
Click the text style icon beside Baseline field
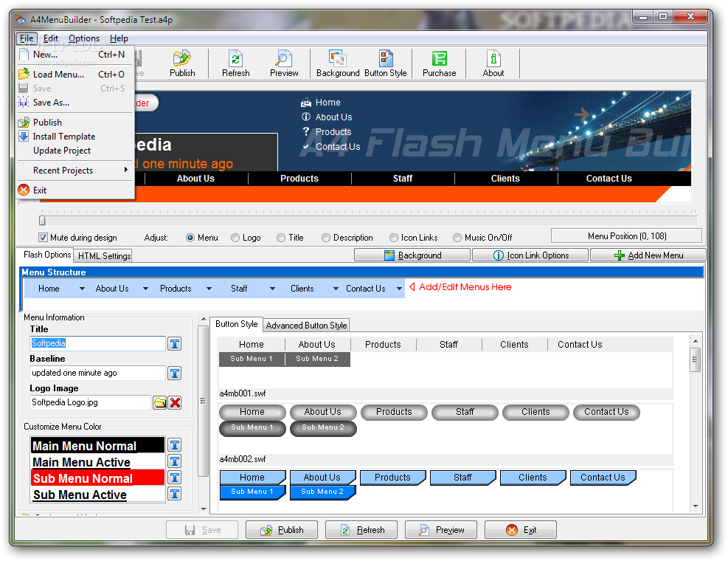(x=175, y=374)
